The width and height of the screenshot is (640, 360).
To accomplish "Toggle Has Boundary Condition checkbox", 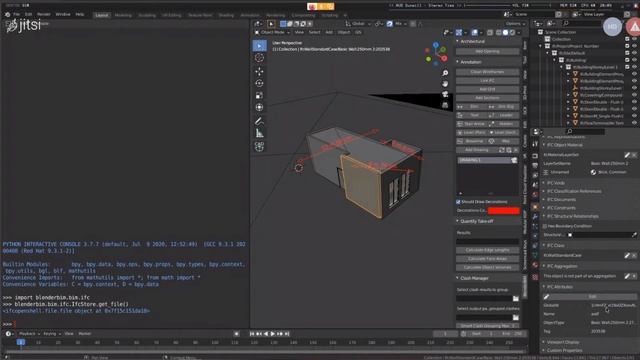I will tap(545, 226).
